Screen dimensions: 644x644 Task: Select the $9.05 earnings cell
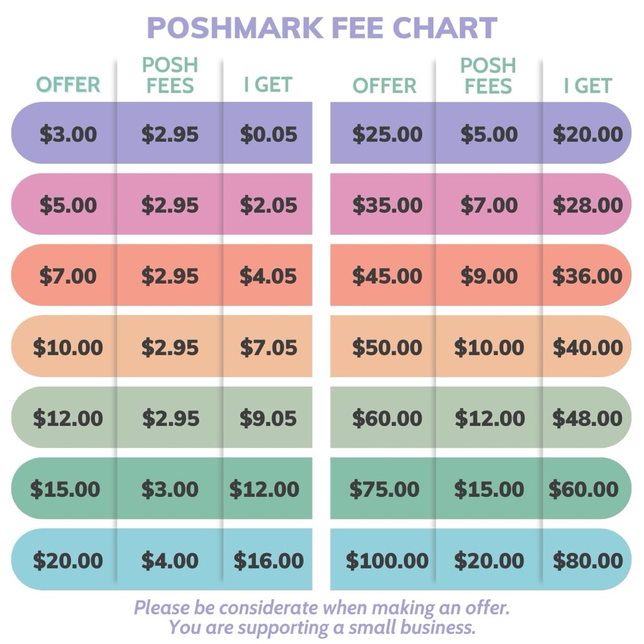point(269,419)
